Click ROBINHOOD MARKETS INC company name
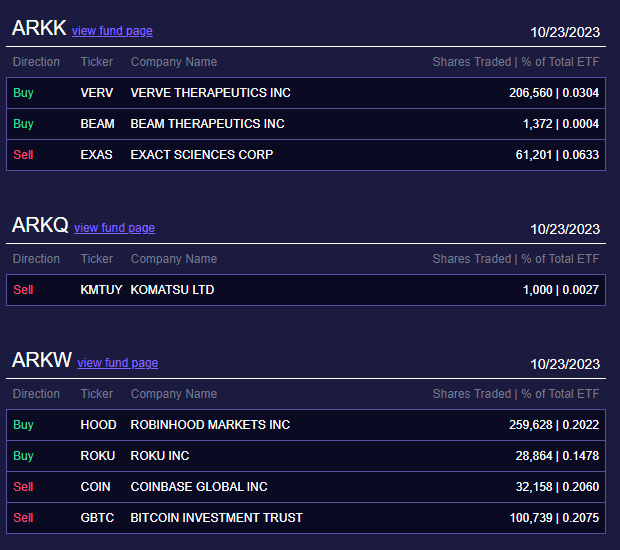Viewport: 620px width, 550px height. [x=210, y=425]
